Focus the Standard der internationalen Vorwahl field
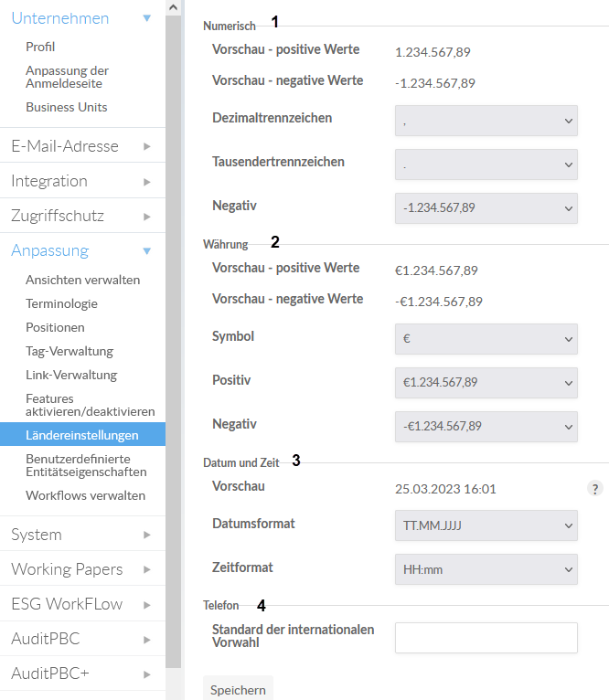609x700 pixels. [x=486, y=638]
